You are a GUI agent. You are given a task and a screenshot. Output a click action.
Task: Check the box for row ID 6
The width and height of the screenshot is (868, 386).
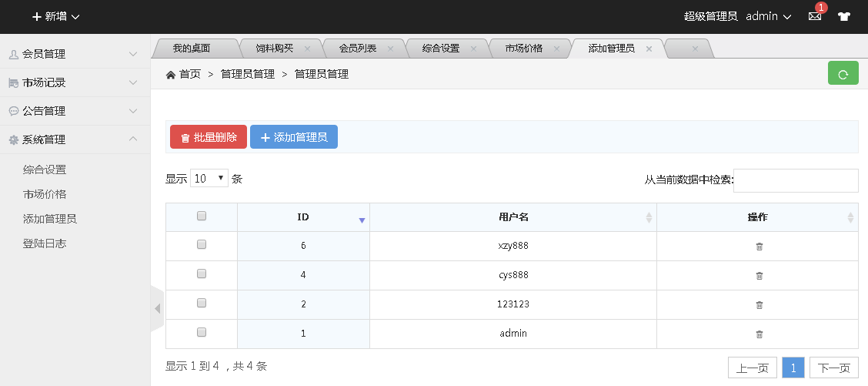tap(202, 244)
